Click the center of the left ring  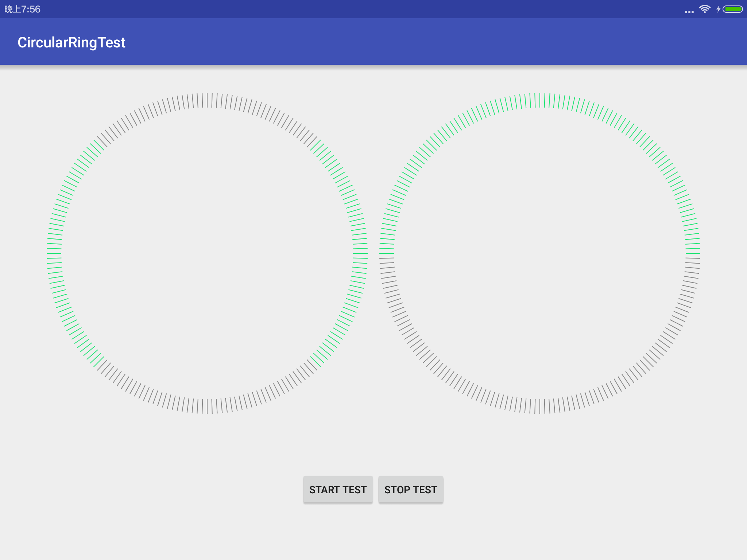(207, 253)
